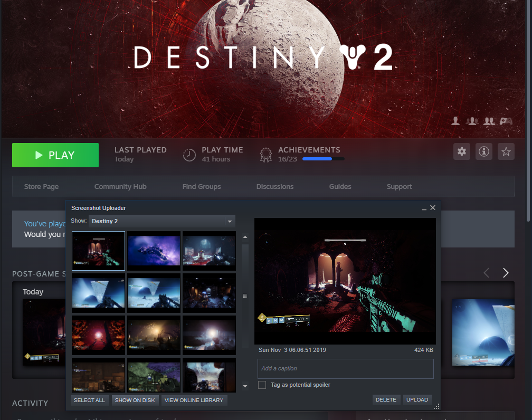Open the game info icon

pos(483,151)
